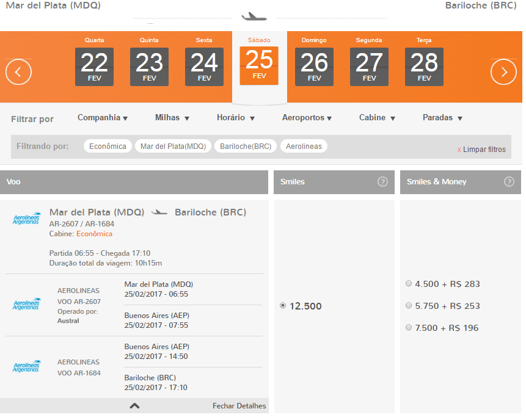Click Aerolineas logo beside VOO AR-1684
The height and width of the screenshot is (420, 526).
pos(26,366)
